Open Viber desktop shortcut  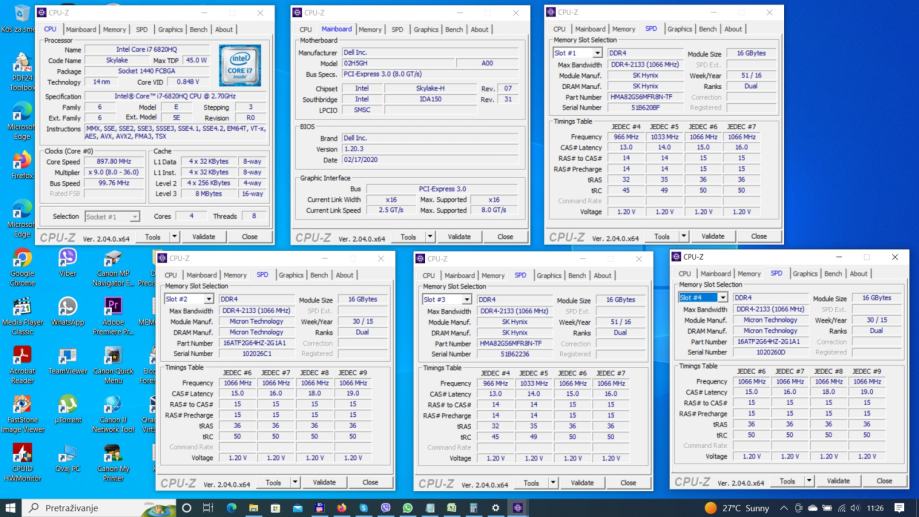(67, 263)
